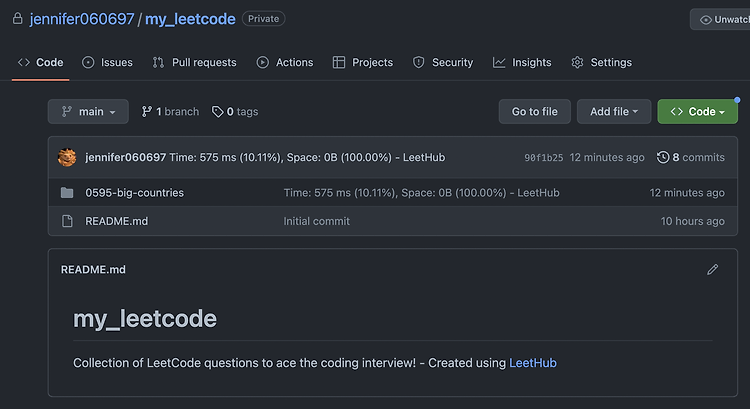Open the Actions tab
Screen dimensions: 750x409
click(x=285, y=63)
